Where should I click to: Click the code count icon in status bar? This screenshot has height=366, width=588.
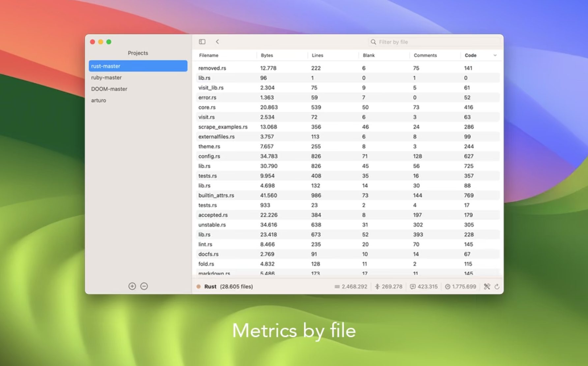point(448,287)
